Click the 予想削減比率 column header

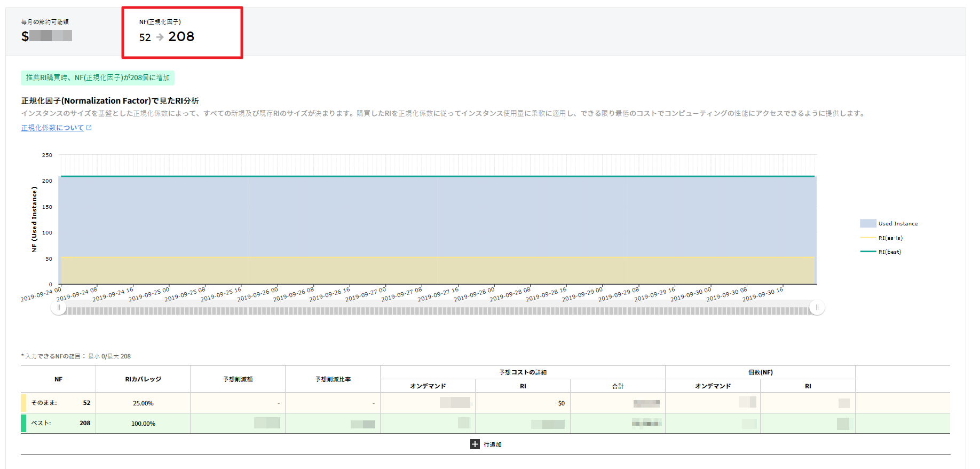333,379
